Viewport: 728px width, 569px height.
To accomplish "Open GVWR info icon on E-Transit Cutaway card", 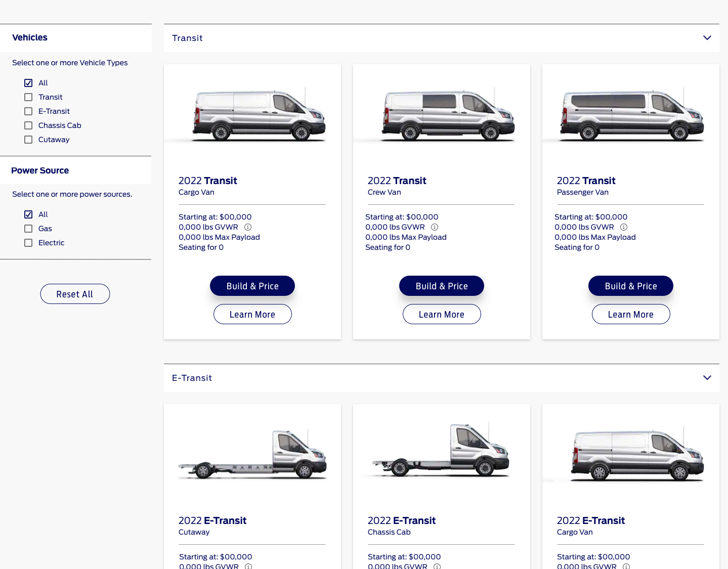I will tap(248, 566).
